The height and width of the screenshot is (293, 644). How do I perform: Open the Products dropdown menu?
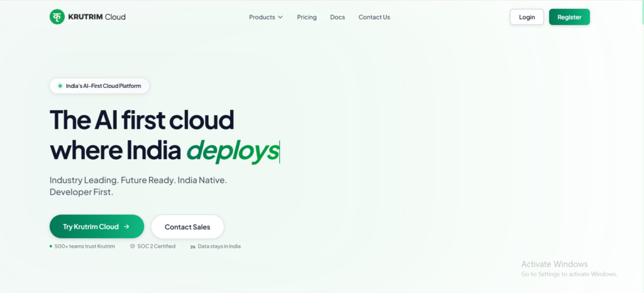click(x=266, y=17)
